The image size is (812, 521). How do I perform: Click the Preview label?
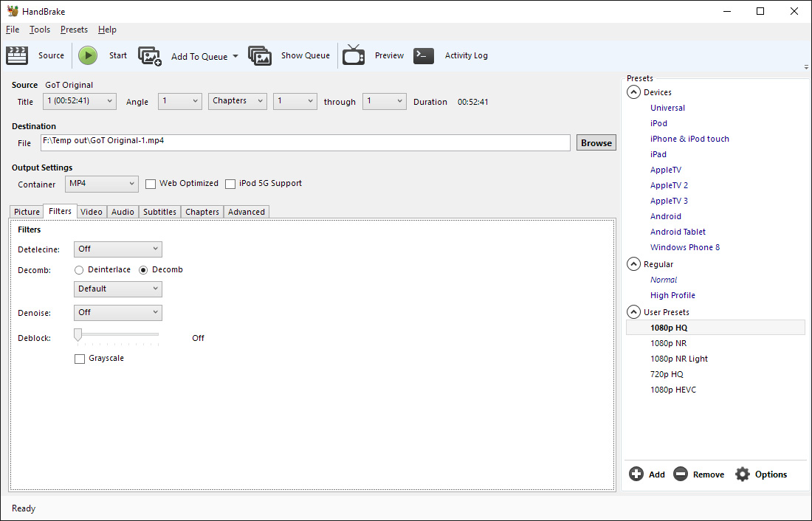coord(390,55)
